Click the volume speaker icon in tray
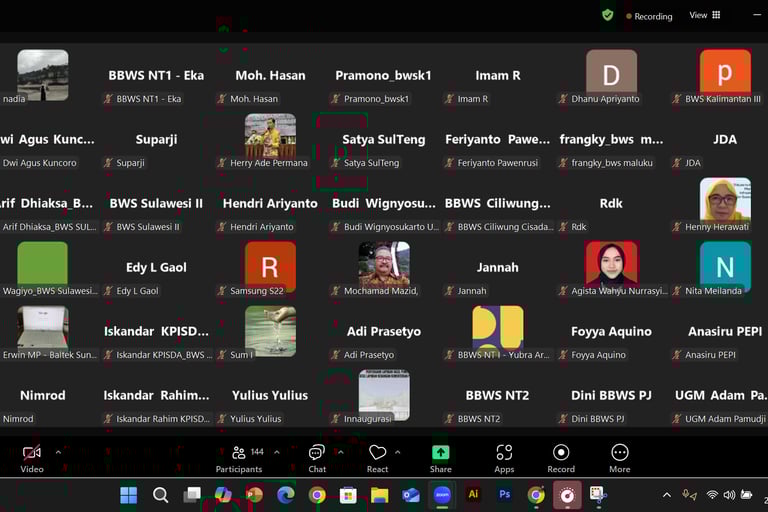Viewport: 768px width, 512px height. tap(729, 495)
